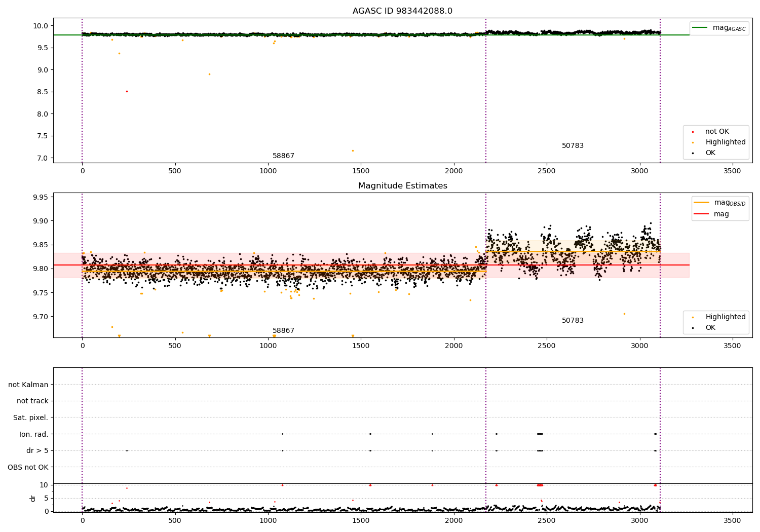760x532 pixels.
Task: Select 'Highlighted' legend entry in Magnitude Estimates plot
Action: coord(725,317)
